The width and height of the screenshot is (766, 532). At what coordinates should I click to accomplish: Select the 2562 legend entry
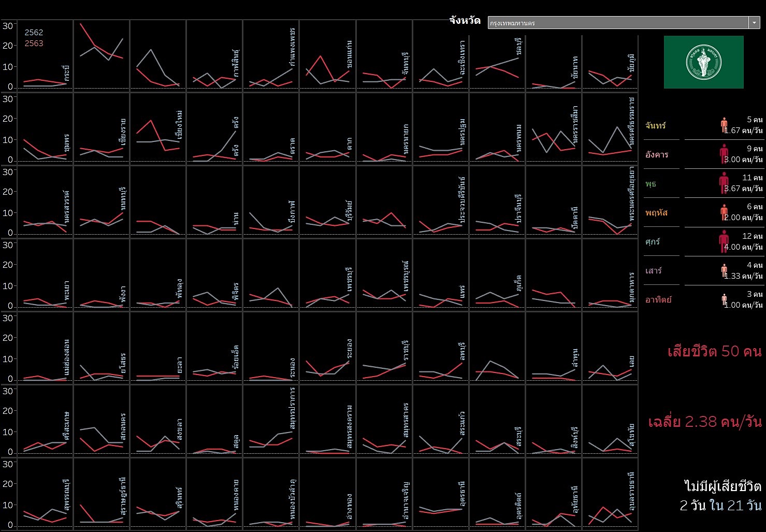[34, 33]
